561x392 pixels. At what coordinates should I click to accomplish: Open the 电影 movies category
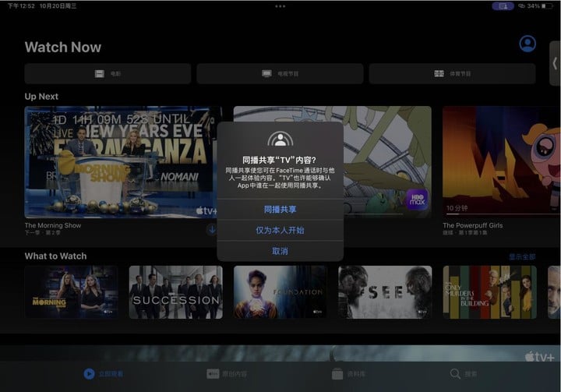click(x=108, y=74)
